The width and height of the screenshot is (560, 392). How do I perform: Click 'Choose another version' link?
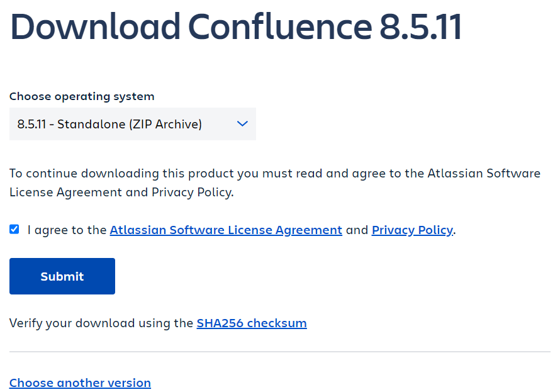[x=80, y=383]
